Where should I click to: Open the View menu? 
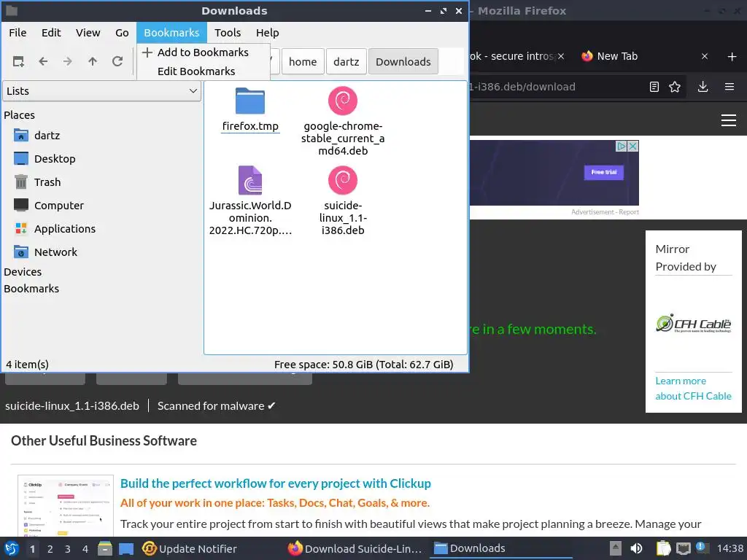click(x=88, y=33)
